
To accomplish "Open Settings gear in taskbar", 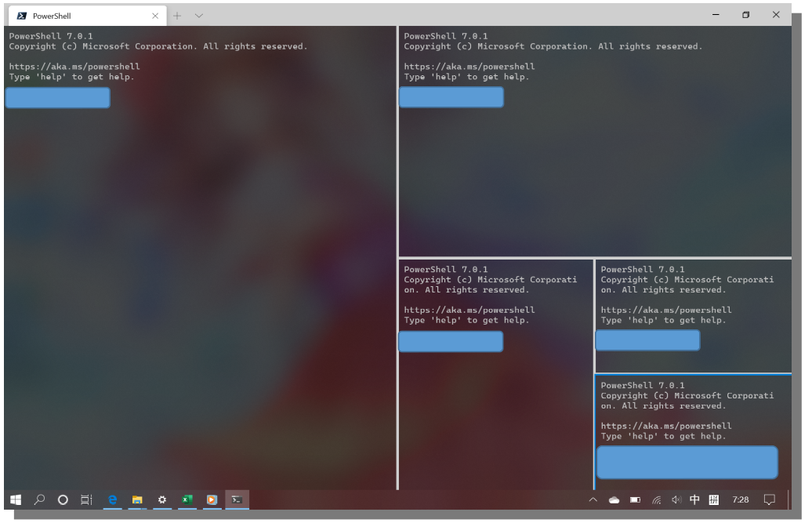I will (162, 499).
